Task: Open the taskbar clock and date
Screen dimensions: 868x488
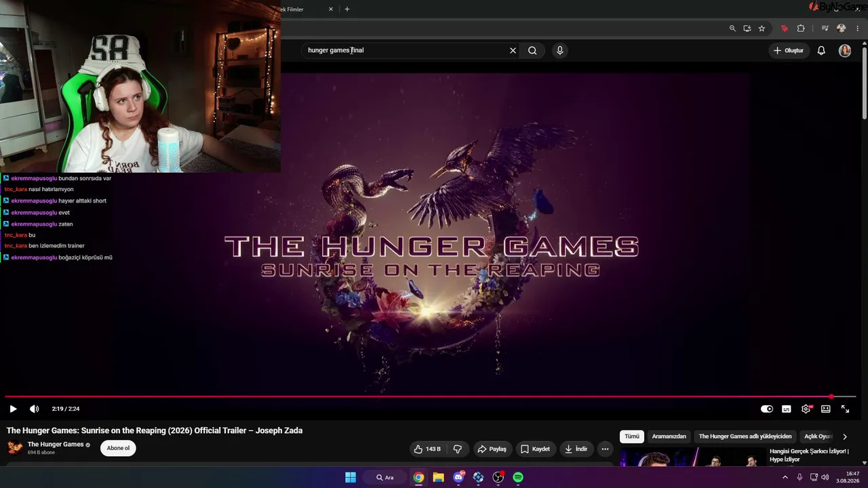Action: (849, 477)
